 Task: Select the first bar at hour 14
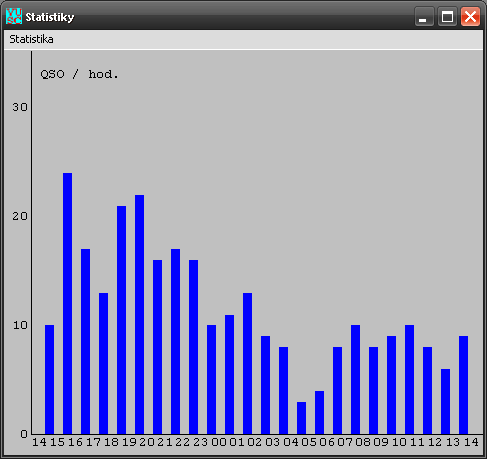click(49, 380)
